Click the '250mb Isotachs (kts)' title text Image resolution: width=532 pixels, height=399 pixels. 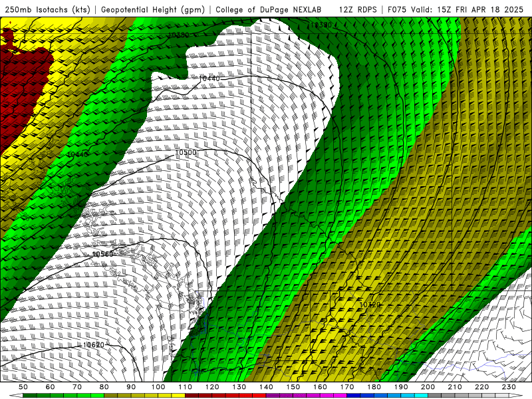pos(48,10)
